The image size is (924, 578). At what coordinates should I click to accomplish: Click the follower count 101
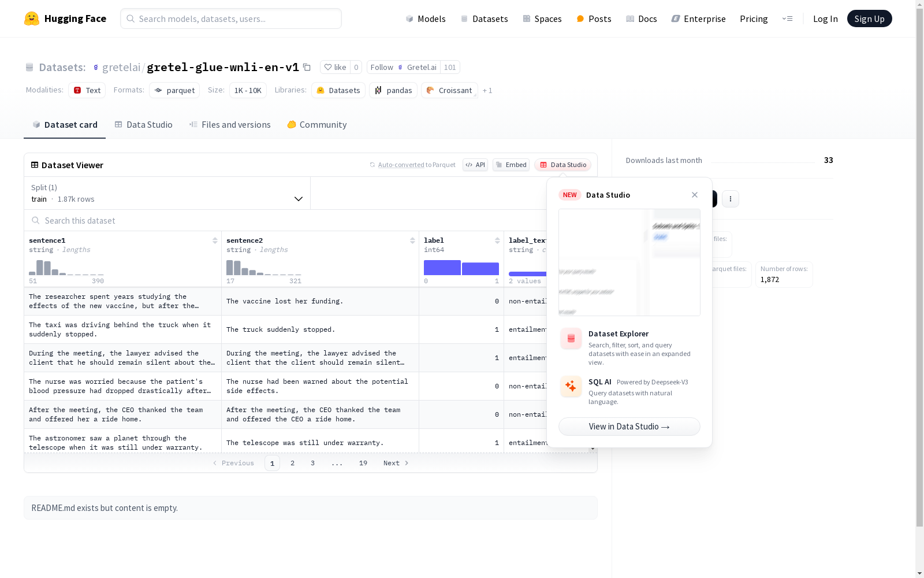(x=450, y=67)
